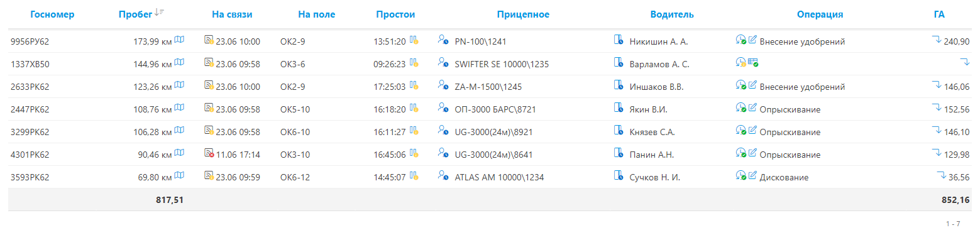This screenshot has height=235, width=980.
Task: Click the driver history icon next to Никишин А. А.
Action: pyautogui.click(x=619, y=41)
